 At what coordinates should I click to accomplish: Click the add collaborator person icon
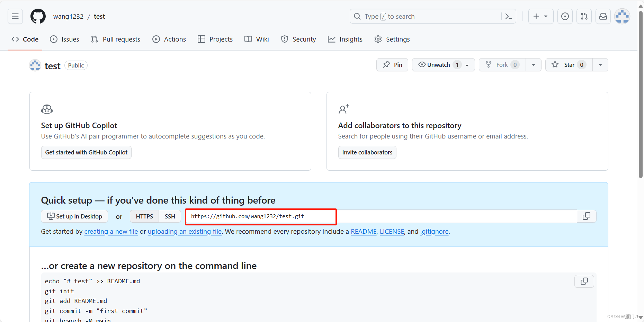[x=344, y=109]
